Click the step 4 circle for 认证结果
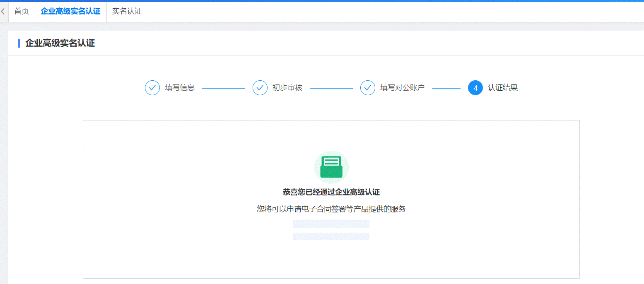This screenshot has height=284, width=644. tap(475, 88)
